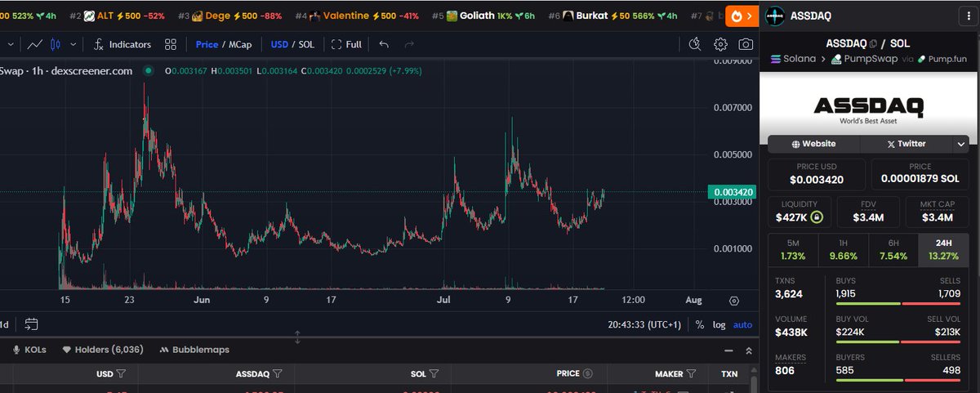The image size is (980, 393).
Task: Copy ASSDAQ token address icon
Action: tap(873, 44)
